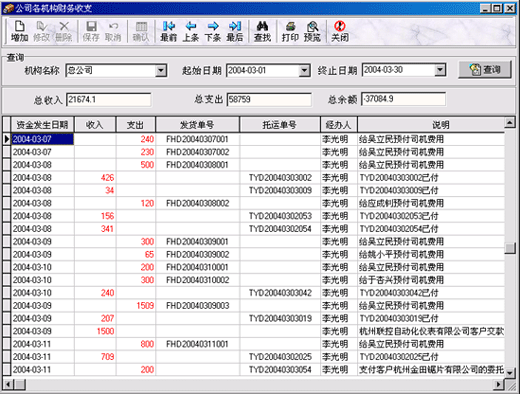Image resolution: width=520 pixels, height=394 pixels.
Task: Click the 保存 (Save) toolbar icon
Action: 91,31
